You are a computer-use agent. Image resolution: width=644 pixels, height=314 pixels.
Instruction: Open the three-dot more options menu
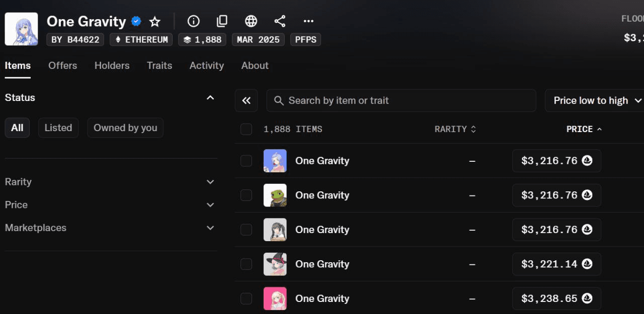click(x=309, y=21)
